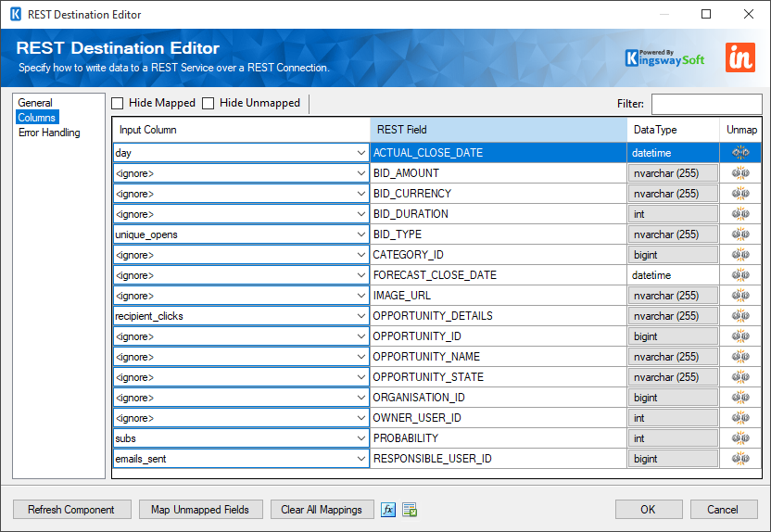Confirm with the OK button
Viewport: 771px width, 532px height.
coord(649,510)
